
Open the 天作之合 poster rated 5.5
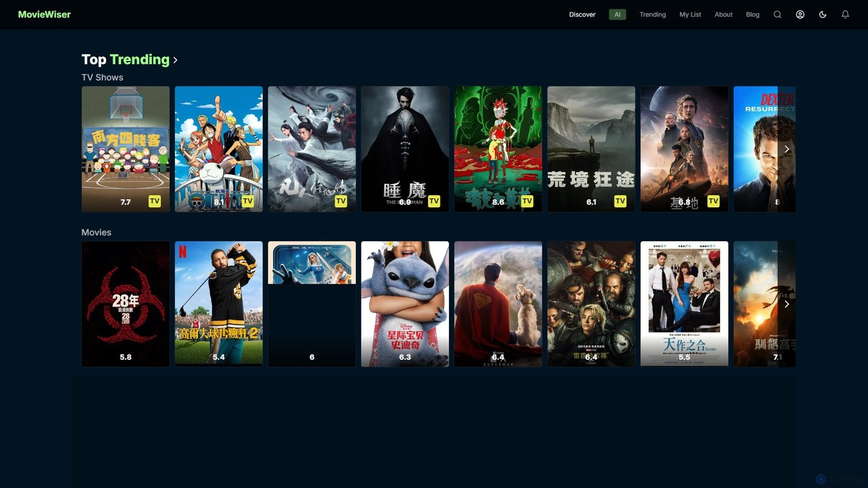pyautogui.click(x=684, y=304)
